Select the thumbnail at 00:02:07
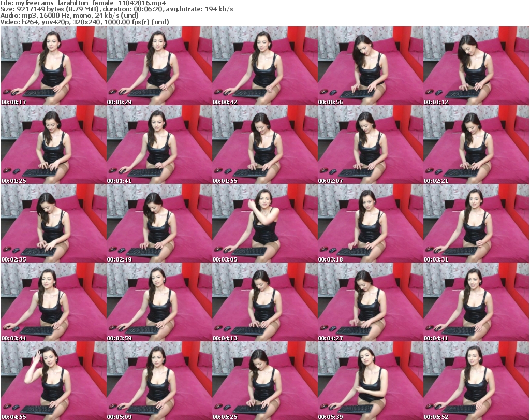The image size is (530, 420). point(371,144)
